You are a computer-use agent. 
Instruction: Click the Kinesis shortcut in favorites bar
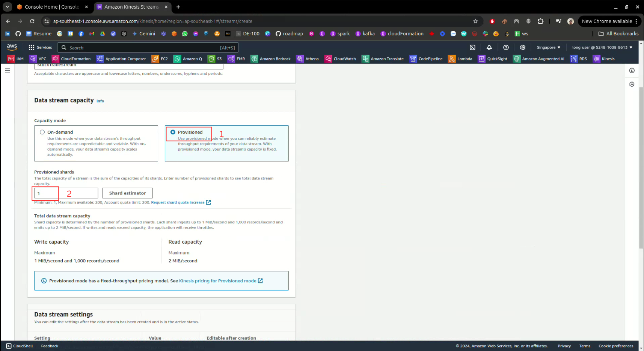(603, 59)
